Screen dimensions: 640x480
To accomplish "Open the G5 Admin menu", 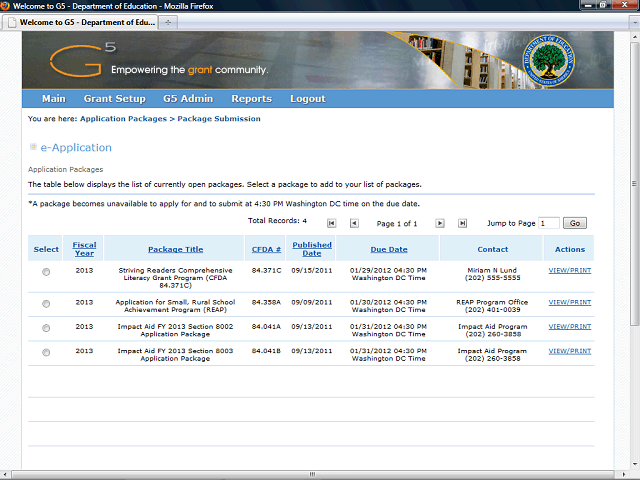I will coord(188,99).
